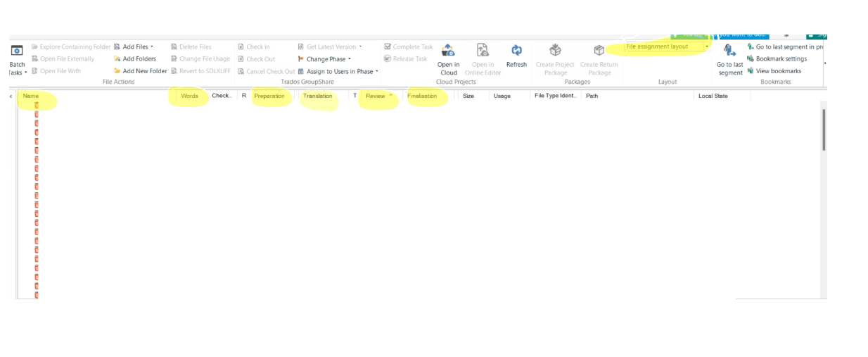Click Create Return Package icon
The height and width of the screenshot is (357, 868).
click(x=599, y=50)
